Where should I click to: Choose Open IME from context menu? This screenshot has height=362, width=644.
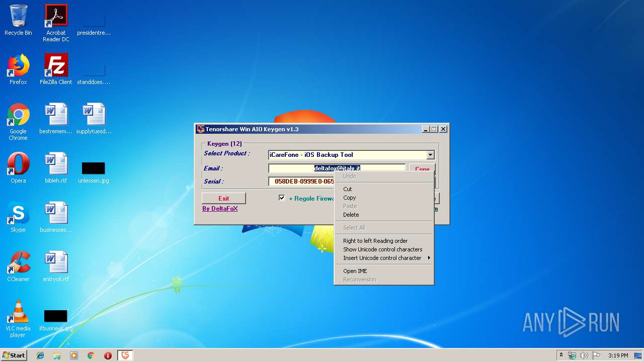384,271
